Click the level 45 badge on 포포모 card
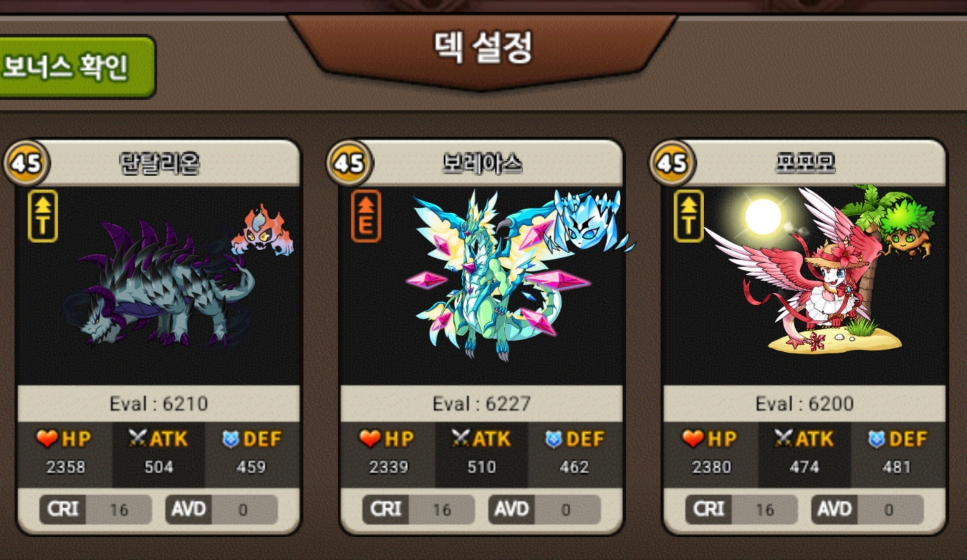The image size is (967, 560). click(672, 163)
